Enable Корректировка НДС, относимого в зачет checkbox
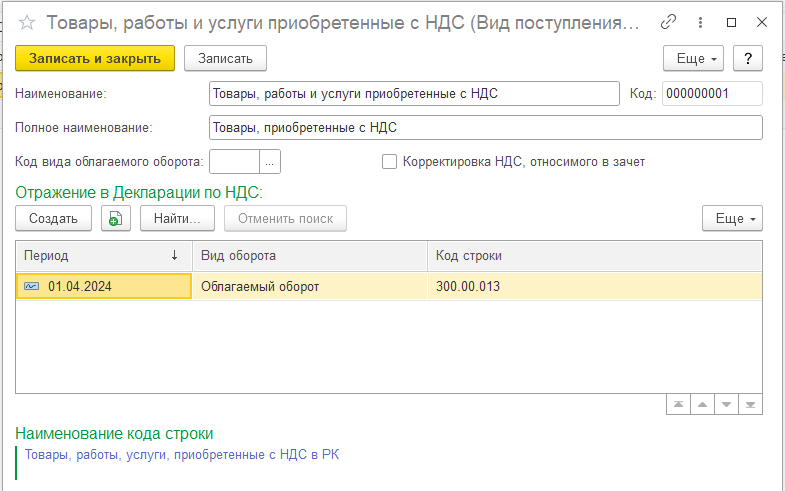This screenshot has width=785, height=491. pos(390,161)
